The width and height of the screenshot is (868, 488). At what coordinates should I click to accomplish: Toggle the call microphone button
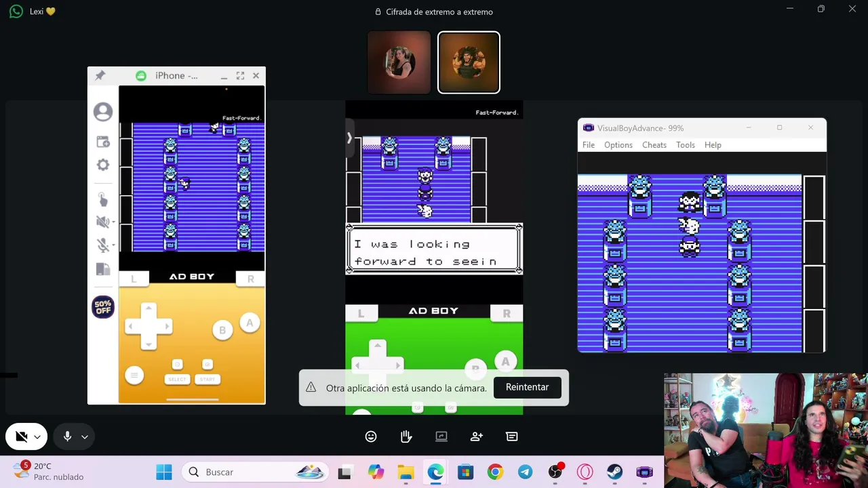(67, 437)
